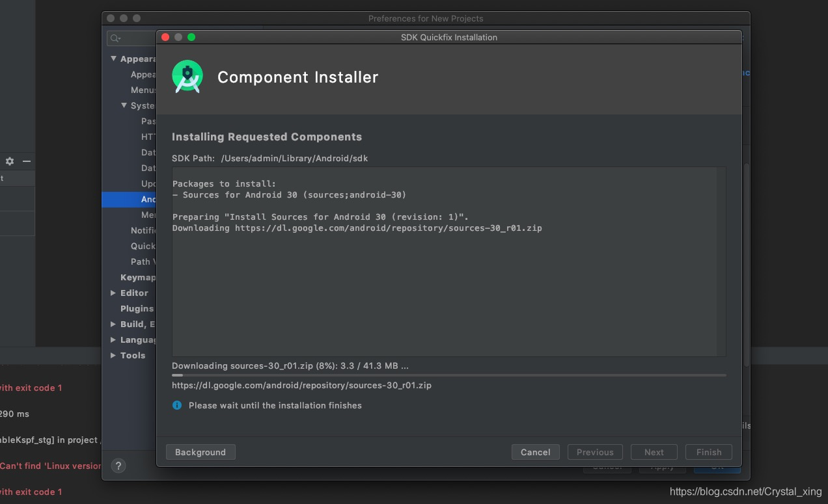
Task: Click the download progress bar
Action: (x=448, y=375)
